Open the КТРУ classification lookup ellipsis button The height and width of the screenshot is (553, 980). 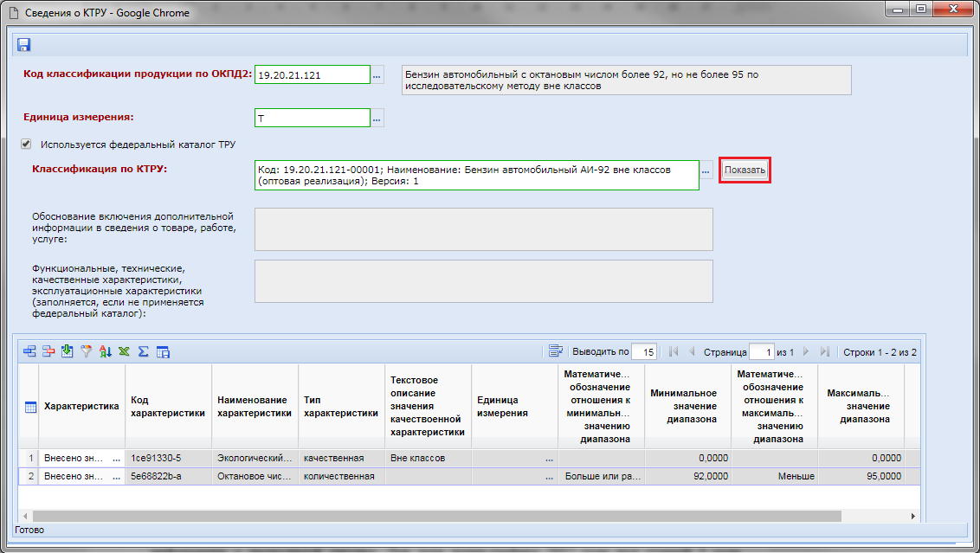pos(706,171)
